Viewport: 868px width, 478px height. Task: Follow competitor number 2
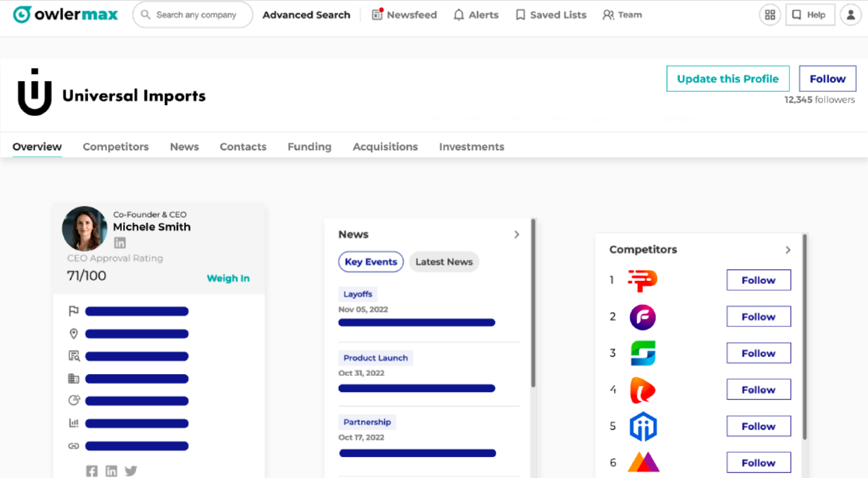click(759, 317)
